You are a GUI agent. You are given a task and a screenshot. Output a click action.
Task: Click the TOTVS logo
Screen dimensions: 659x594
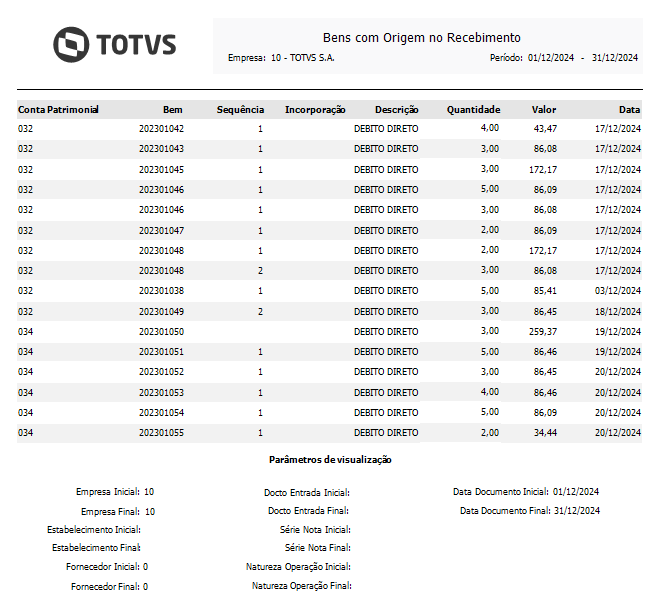(x=114, y=45)
